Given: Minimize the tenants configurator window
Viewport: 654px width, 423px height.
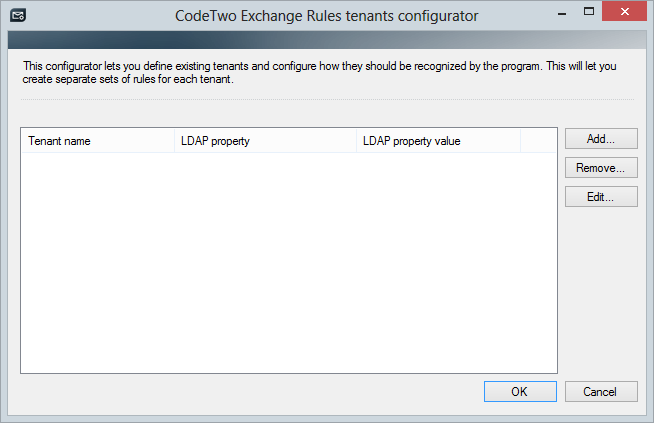Looking at the screenshot, I should click(562, 14).
